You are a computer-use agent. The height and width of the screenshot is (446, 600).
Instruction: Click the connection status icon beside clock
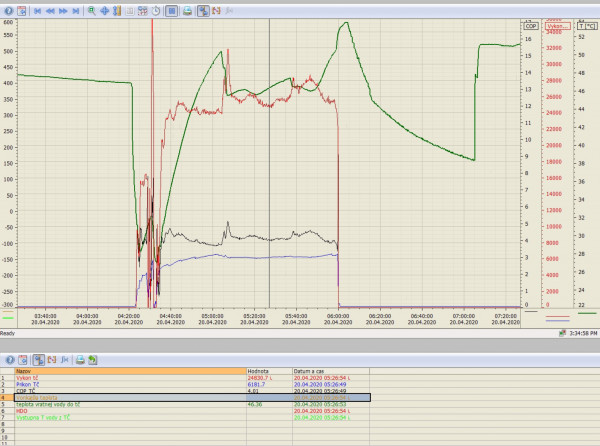[x=562, y=334]
